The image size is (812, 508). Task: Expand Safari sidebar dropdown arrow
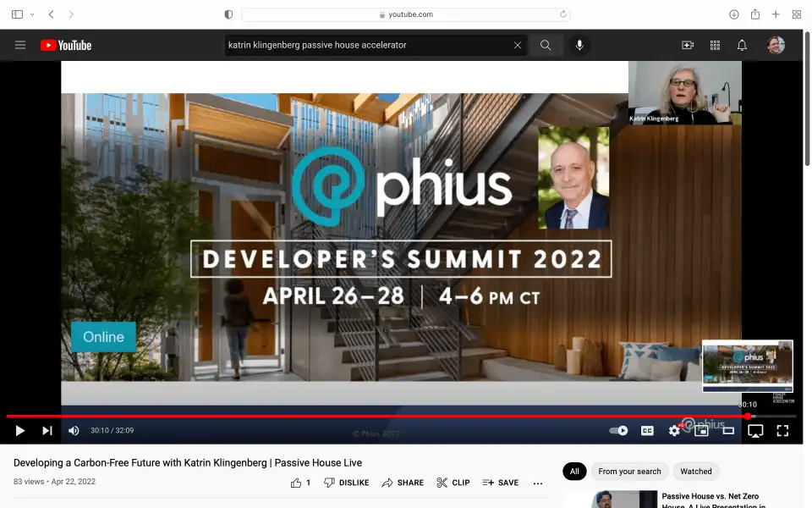[32, 14]
